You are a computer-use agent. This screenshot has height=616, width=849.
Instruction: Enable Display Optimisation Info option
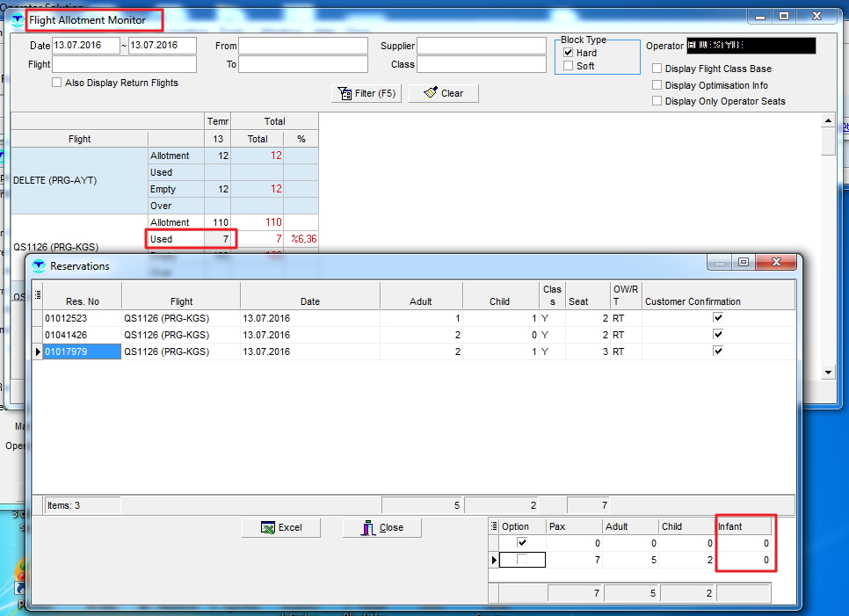point(657,85)
